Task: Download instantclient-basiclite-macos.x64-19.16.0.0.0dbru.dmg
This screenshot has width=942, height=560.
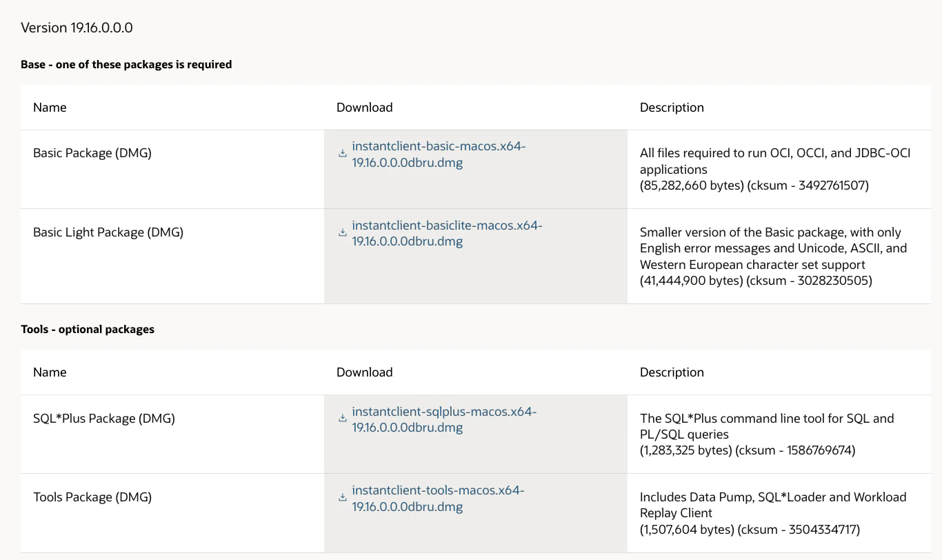Action: click(447, 233)
